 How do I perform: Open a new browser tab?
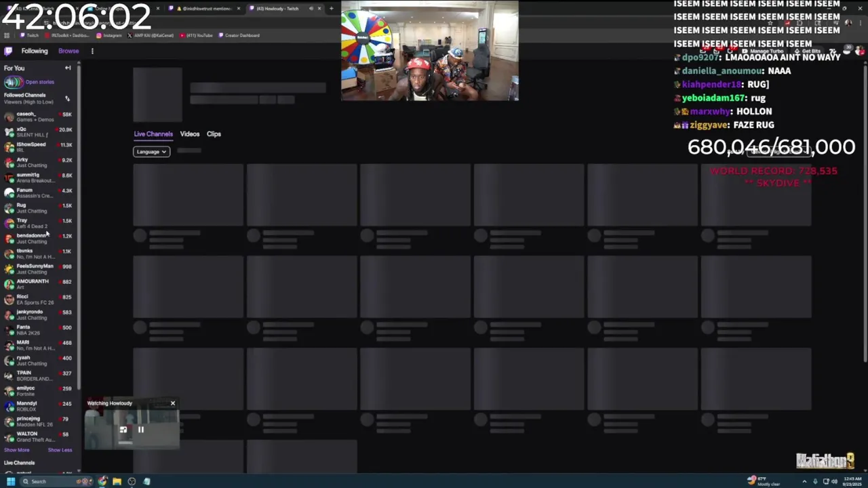331,9
